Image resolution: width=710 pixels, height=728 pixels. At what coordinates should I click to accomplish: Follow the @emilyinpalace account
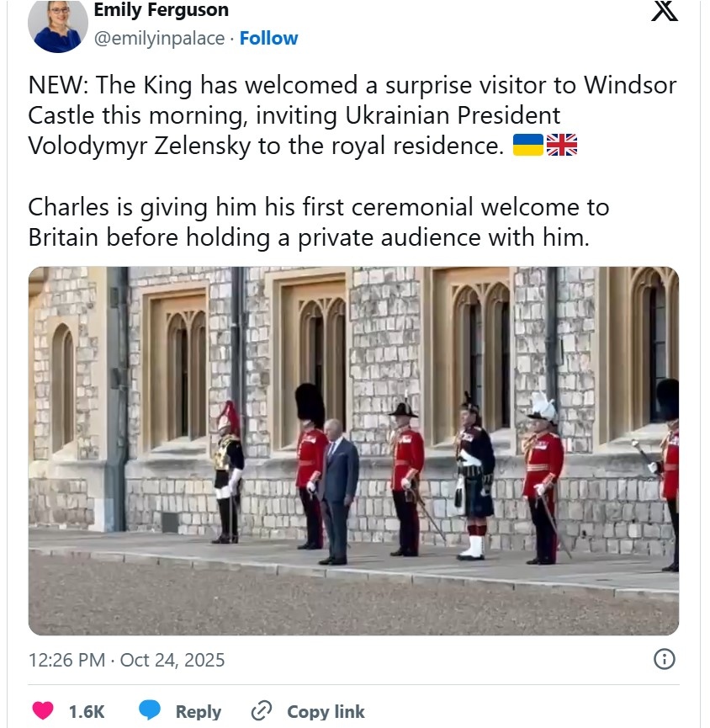click(268, 39)
